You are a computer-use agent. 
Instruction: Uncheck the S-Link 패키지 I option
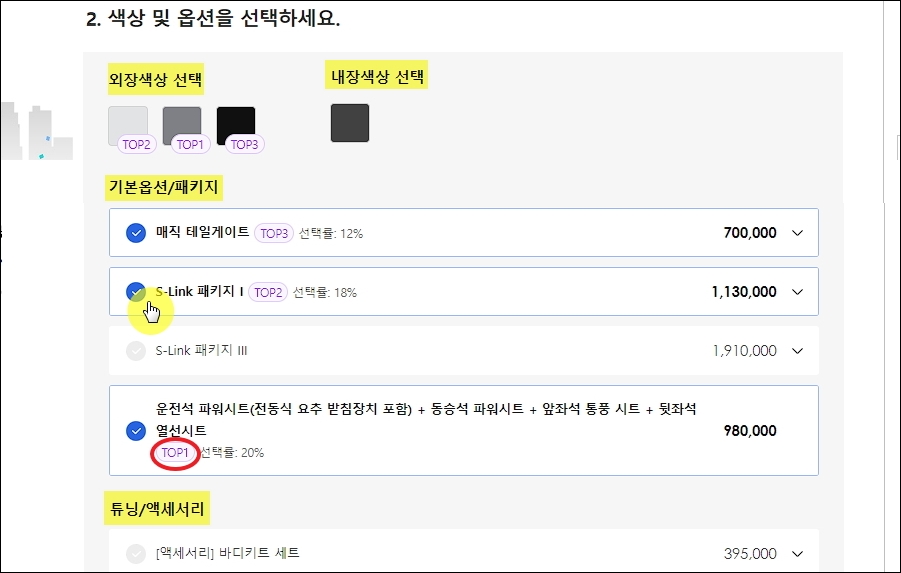pos(136,292)
